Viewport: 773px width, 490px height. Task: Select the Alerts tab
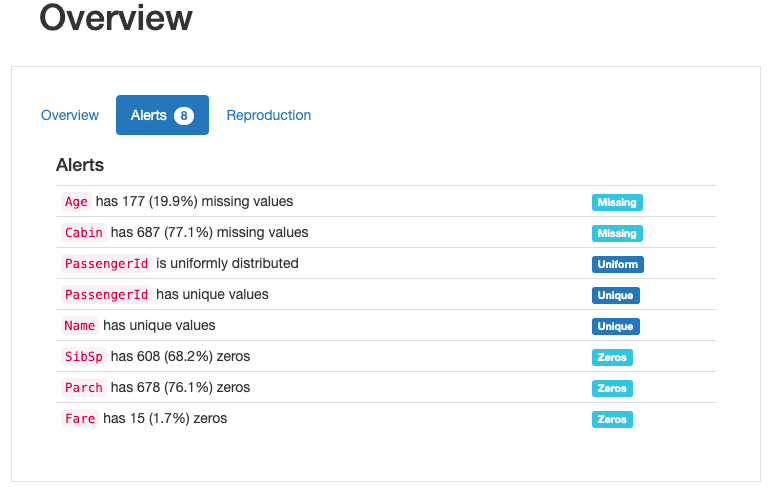tap(162, 115)
